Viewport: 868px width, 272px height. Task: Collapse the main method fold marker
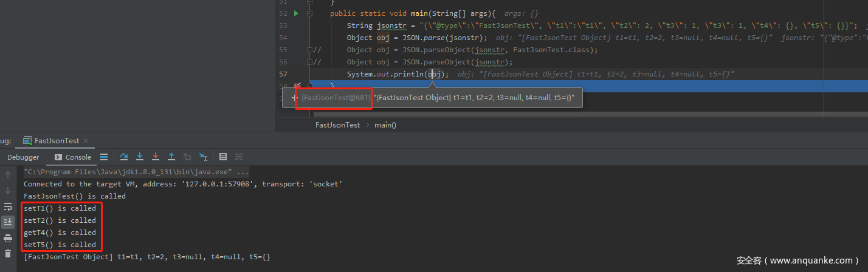tap(309, 13)
